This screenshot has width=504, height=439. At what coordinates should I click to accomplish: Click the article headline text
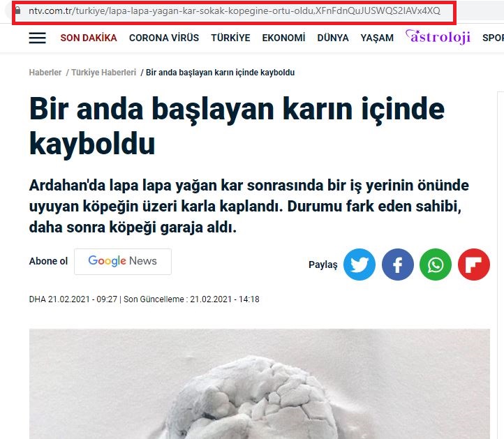(237, 126)
